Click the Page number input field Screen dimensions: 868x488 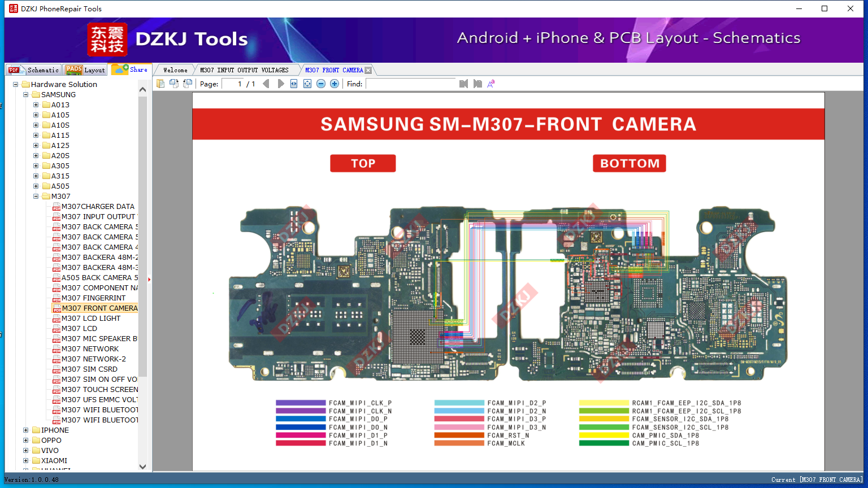tap(233, 84)
